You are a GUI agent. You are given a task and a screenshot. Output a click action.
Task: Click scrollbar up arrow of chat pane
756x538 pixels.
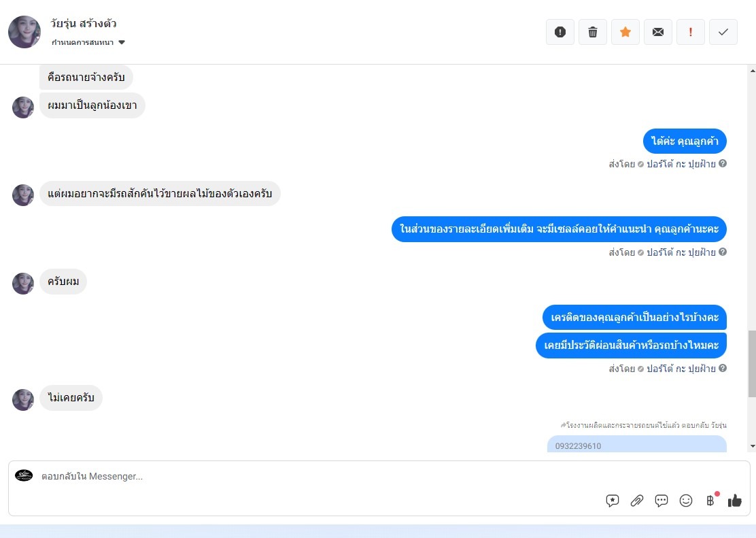753,71
